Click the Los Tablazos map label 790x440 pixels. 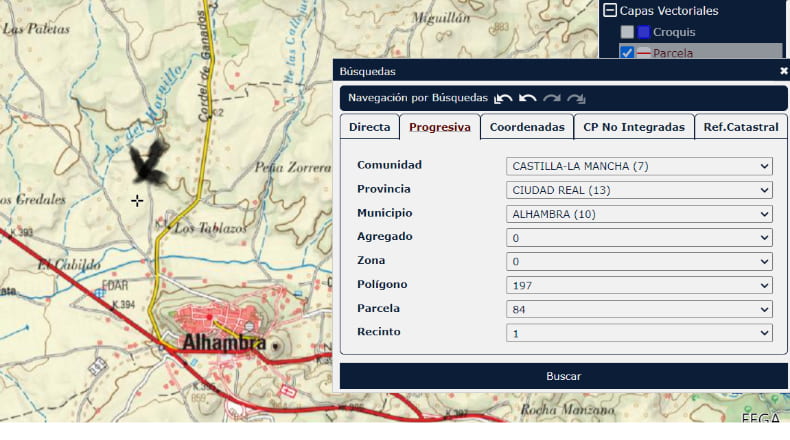(x=210, y=229)
